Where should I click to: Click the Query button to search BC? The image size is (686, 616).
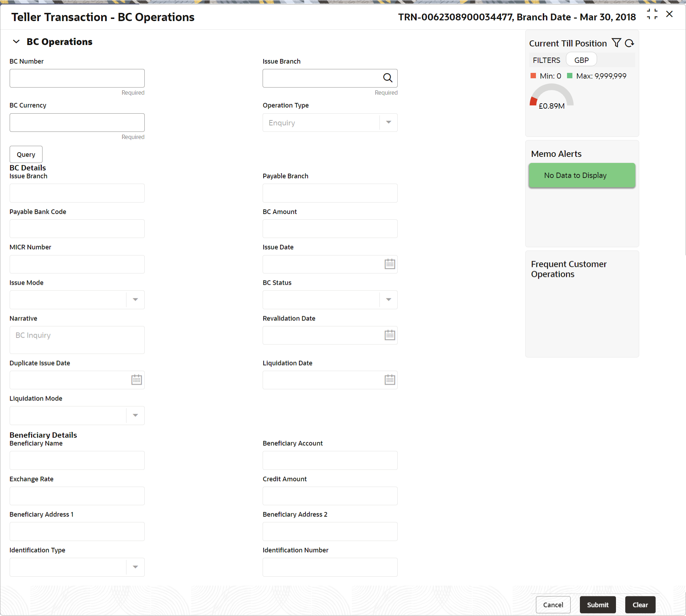(x=26, y=154)
